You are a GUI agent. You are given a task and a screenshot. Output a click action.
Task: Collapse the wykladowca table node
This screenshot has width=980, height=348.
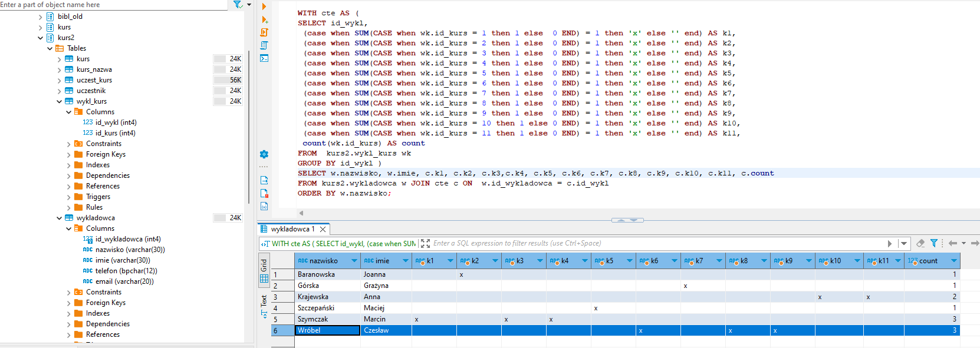[59, 218]
